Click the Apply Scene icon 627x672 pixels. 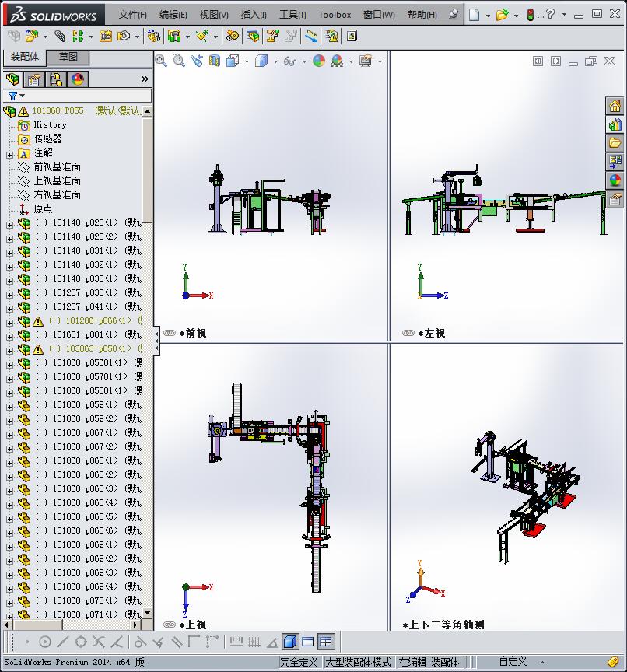click(337, 61)
